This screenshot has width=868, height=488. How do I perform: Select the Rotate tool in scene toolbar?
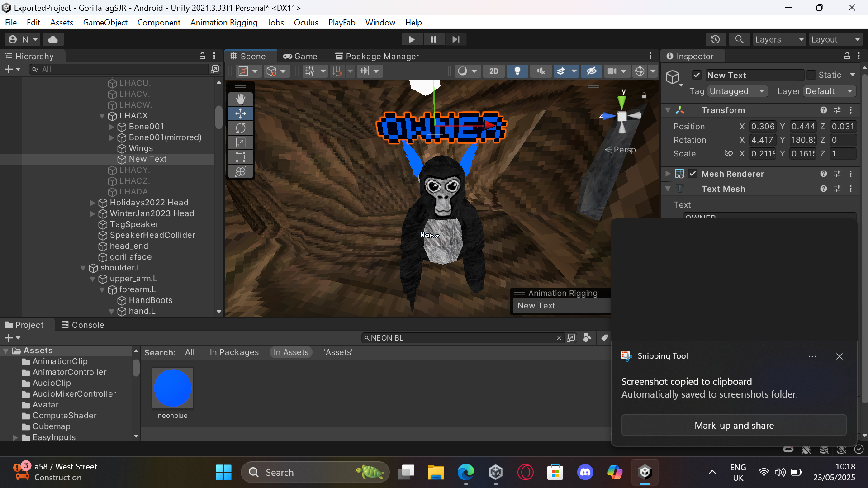(241, 128)
